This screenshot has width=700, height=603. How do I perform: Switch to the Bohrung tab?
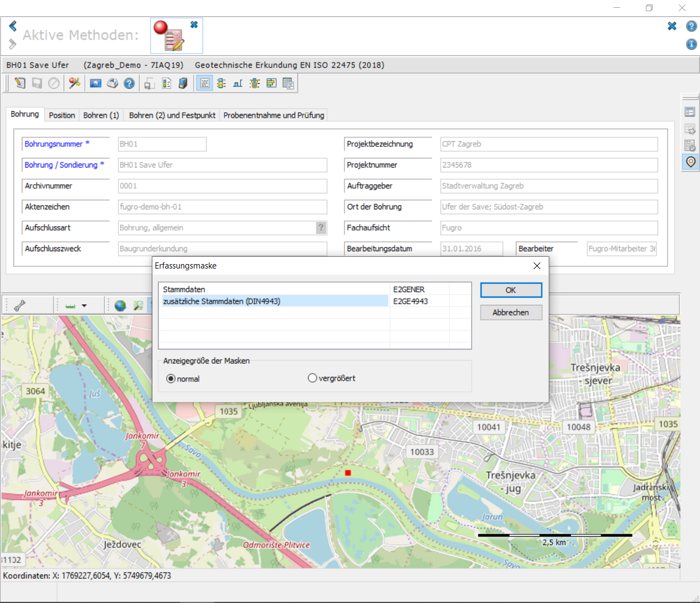[x=25, y=114]
